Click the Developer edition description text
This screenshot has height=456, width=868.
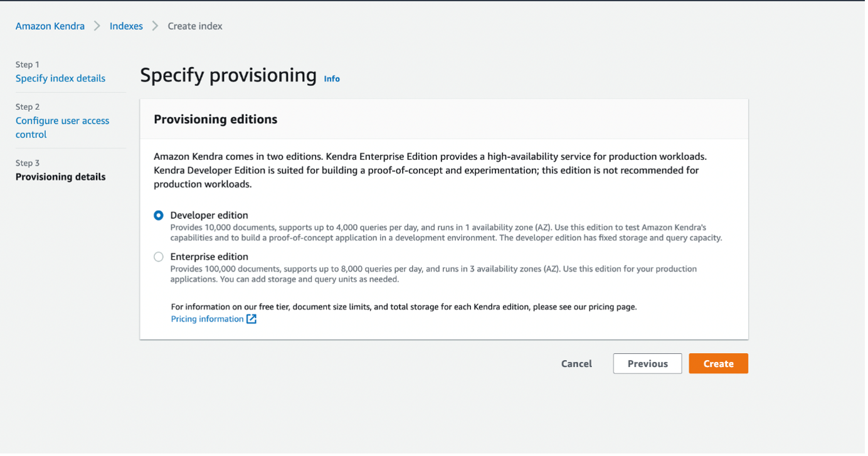click(x=447, y=233)
